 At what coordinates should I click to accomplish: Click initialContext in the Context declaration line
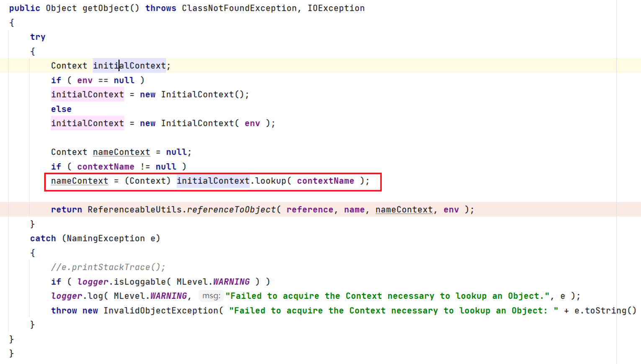coord(129,66)
